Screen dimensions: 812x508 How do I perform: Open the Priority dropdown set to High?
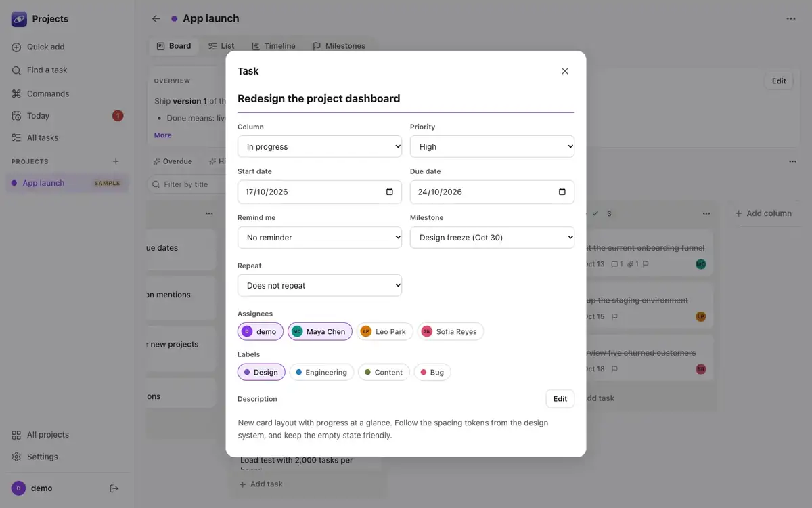click(x=492, y=146)
